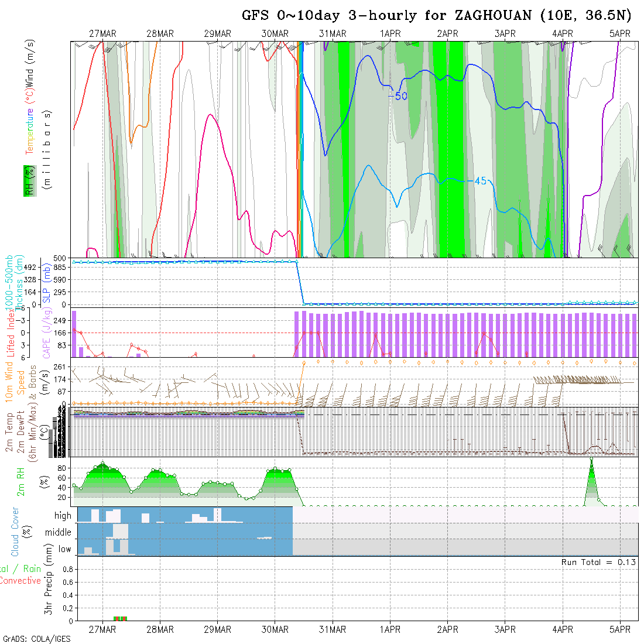Click the -50 temperature contour label

coord(398,96)
